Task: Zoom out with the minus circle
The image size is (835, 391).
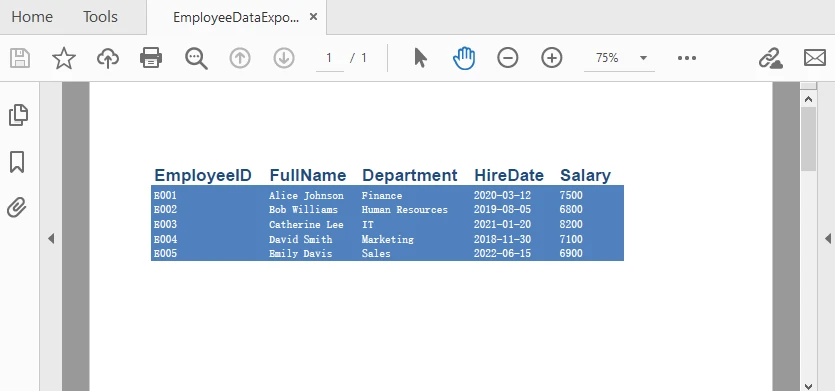Action: point(507,58)
